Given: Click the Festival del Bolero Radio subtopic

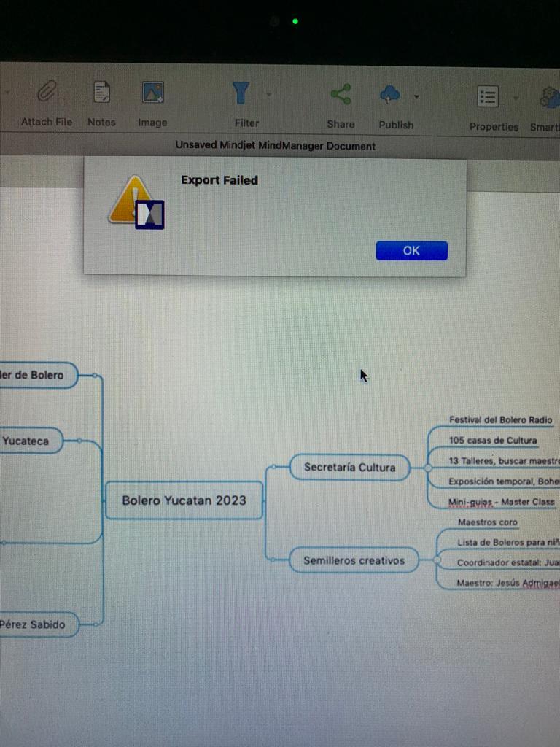Looking at the screenshot, I should (500, 420).
